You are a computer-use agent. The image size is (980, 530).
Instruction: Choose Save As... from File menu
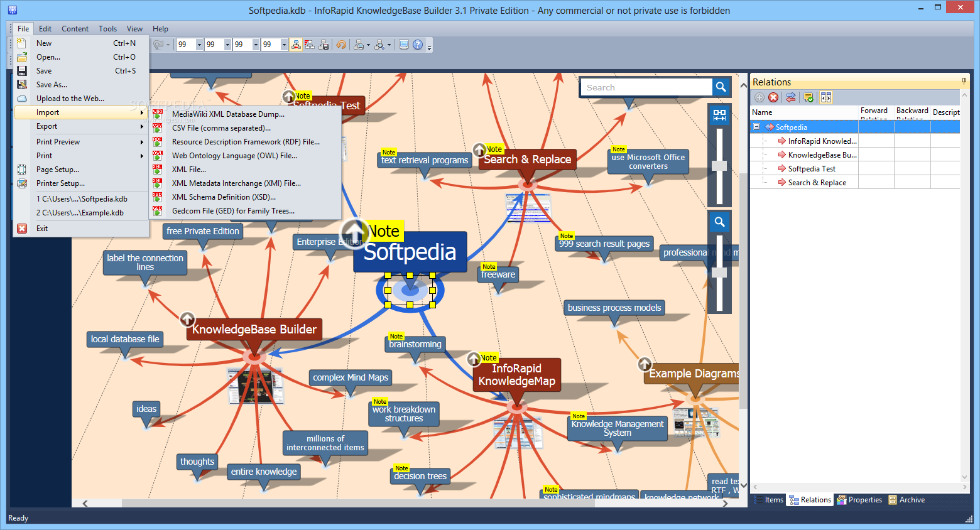point(81,85)
